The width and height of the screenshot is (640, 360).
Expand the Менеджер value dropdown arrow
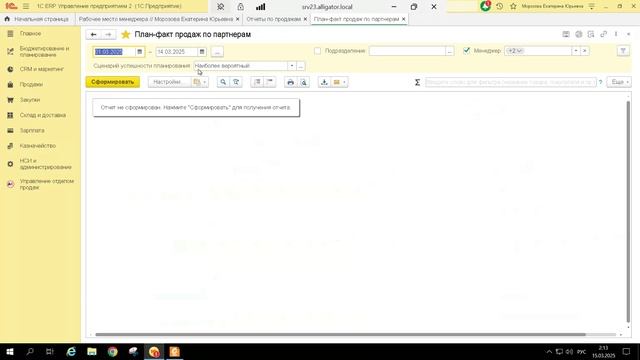tap(576, 51)
